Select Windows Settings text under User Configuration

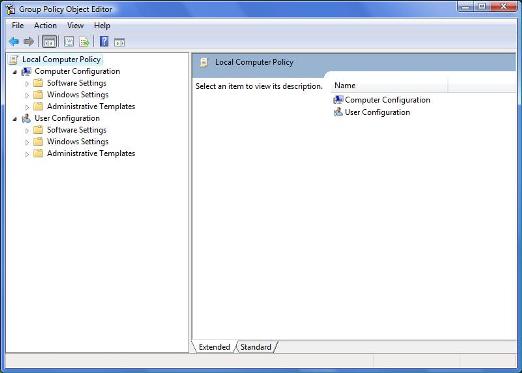(78, 142)
